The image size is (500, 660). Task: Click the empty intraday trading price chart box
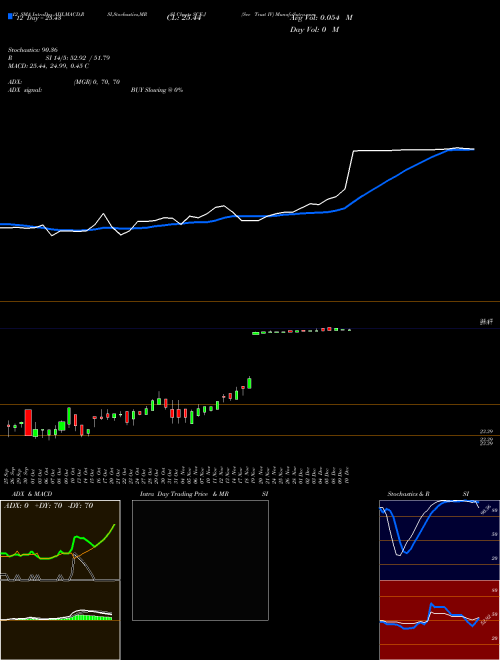pyautogui.click(x=200, y=560)
